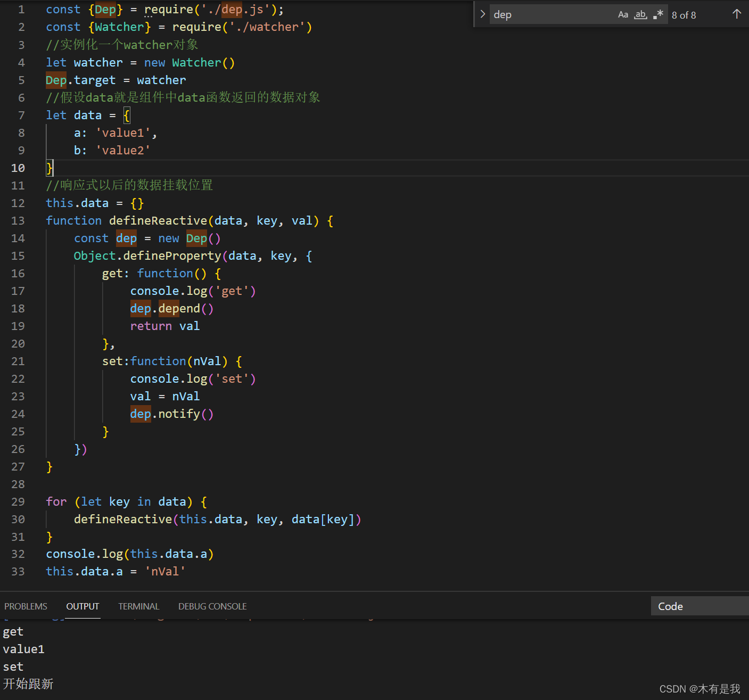The width and height of the screenshot is (749, 700).
Task: Click 'new Watcher()' on line 4
Action: (x=190, y=63)
